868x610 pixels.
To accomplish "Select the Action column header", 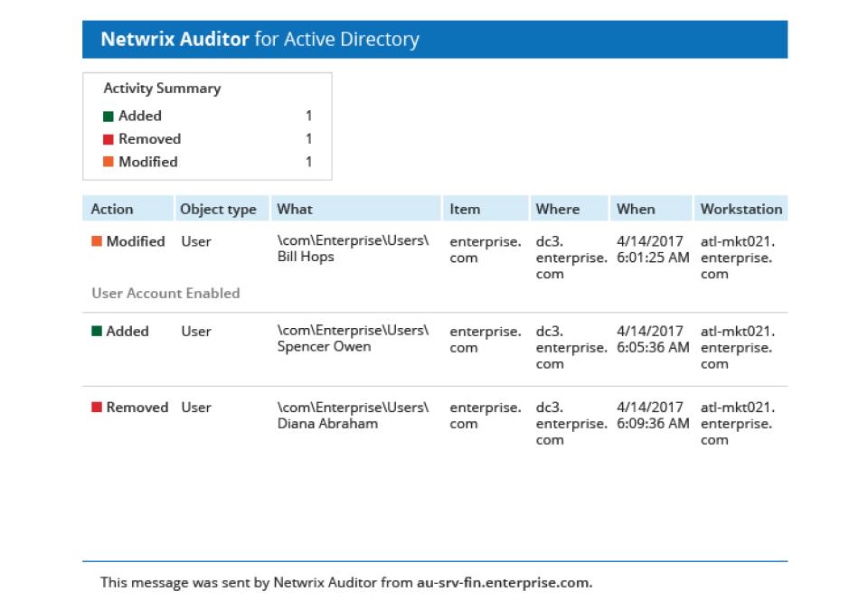I will 127,209.
